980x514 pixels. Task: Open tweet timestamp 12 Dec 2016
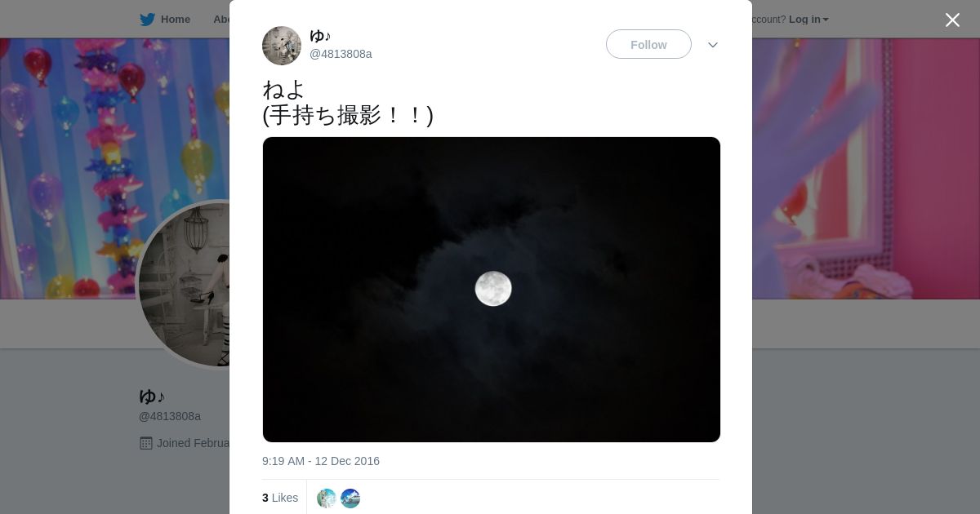[321, 461]
